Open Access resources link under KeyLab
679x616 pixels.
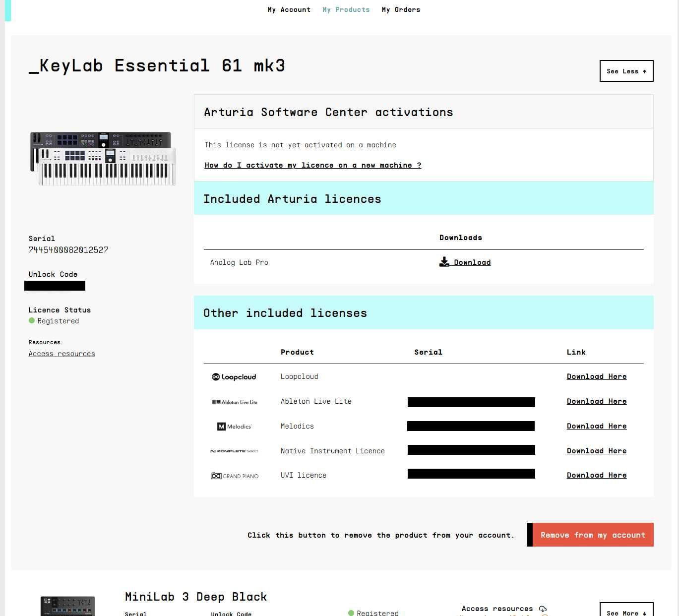(62, 354)
